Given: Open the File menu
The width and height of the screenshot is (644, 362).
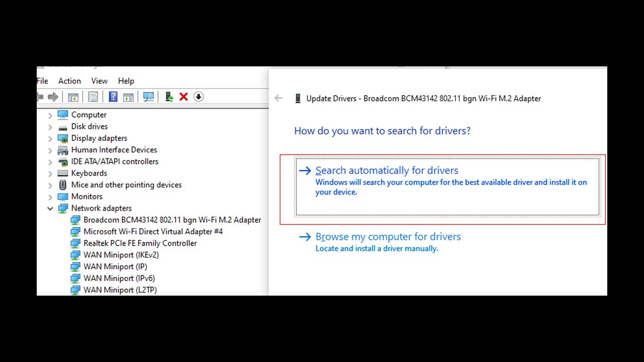Looking at the screenshot, I should click(42, 81).
